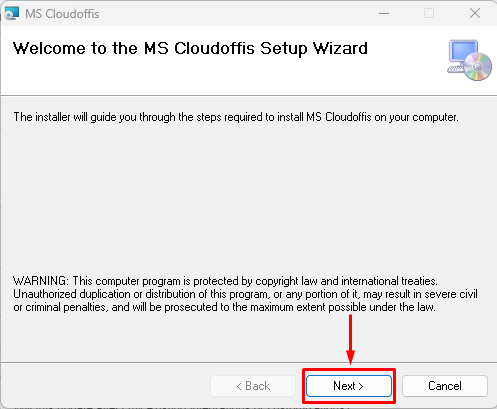Click the MS Cloudoffis title bar text
Viewport: 497px width, 409px height.
(62, 14)
